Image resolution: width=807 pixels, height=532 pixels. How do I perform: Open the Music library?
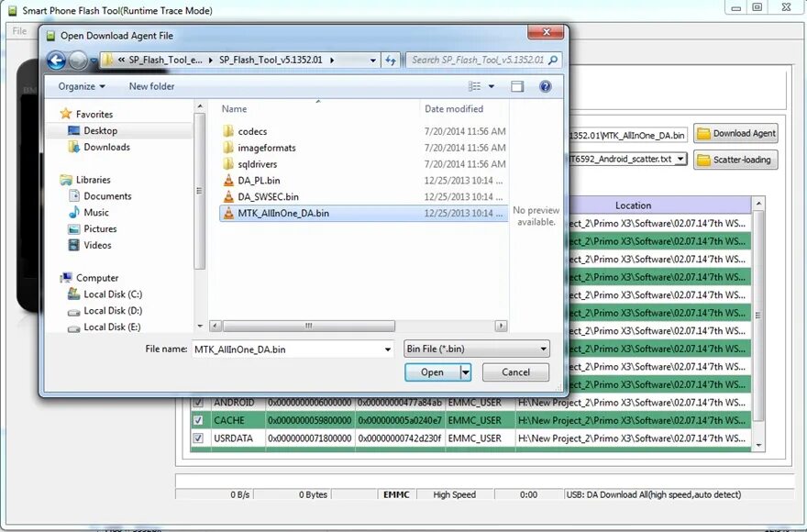96,213
